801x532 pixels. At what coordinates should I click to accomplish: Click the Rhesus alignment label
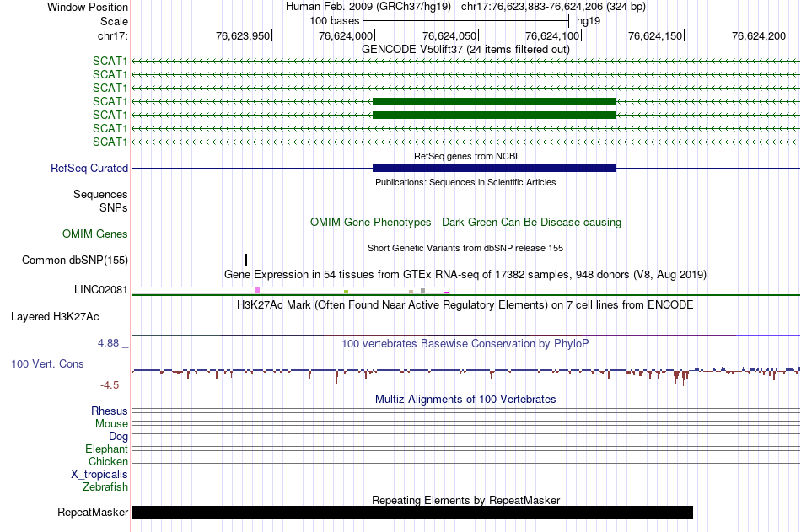(x=110, y=411)
